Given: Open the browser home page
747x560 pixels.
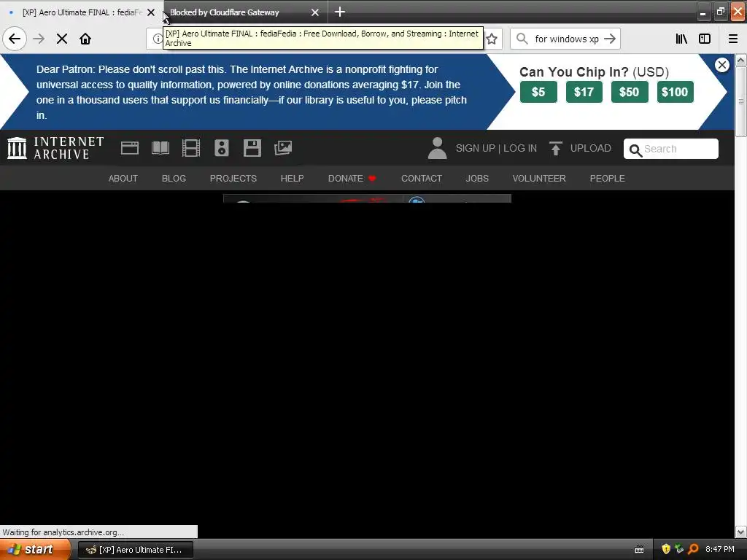Looking at the screenshot, I should pos(85,39).
